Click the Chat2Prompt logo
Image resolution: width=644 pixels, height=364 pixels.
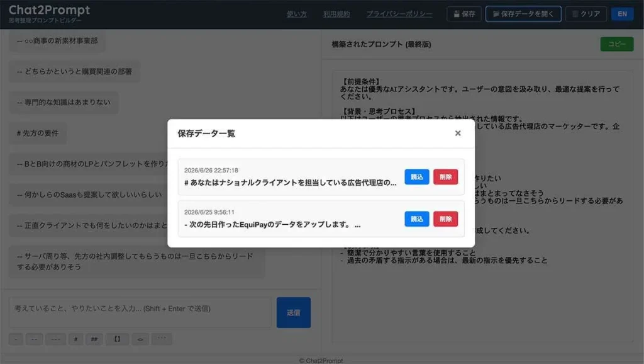(49, 10)
